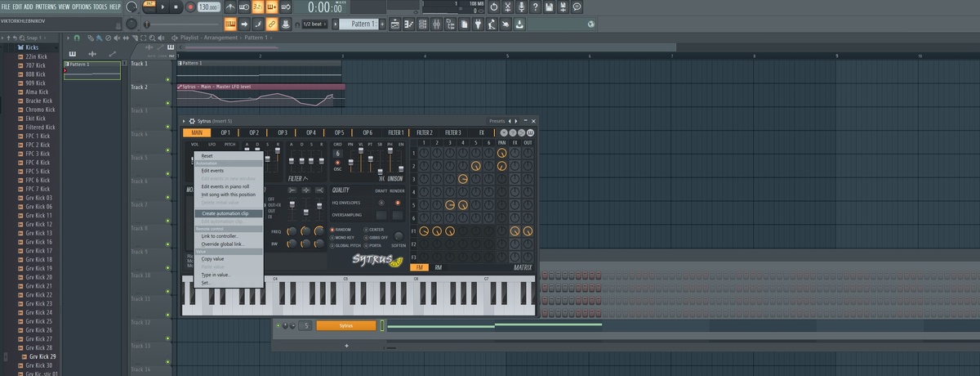Open the Playlist view icon
The image size is (980, 376).
click(394, 25)
